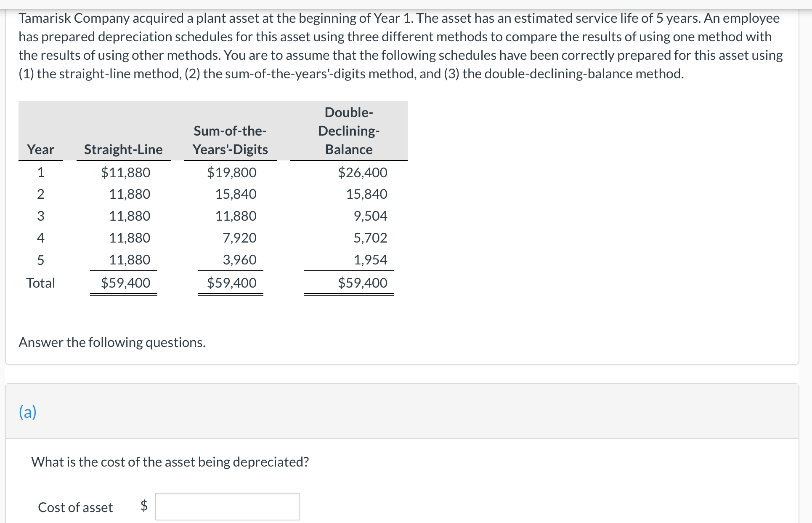Image resolution: width=812 pixels, height=523 pixels.
Task: Click the Double-Declining-Balance column header
Action: pos(348,131)
